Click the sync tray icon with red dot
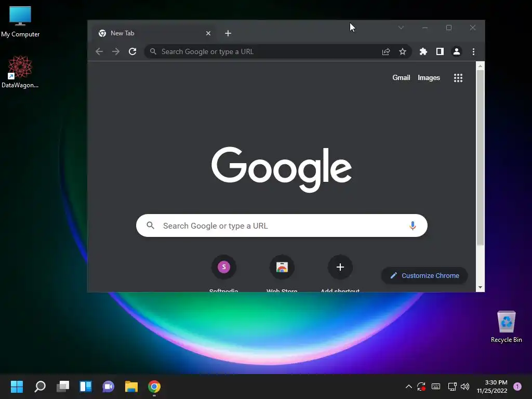The image size is (532, 399). tap(421, 387)
